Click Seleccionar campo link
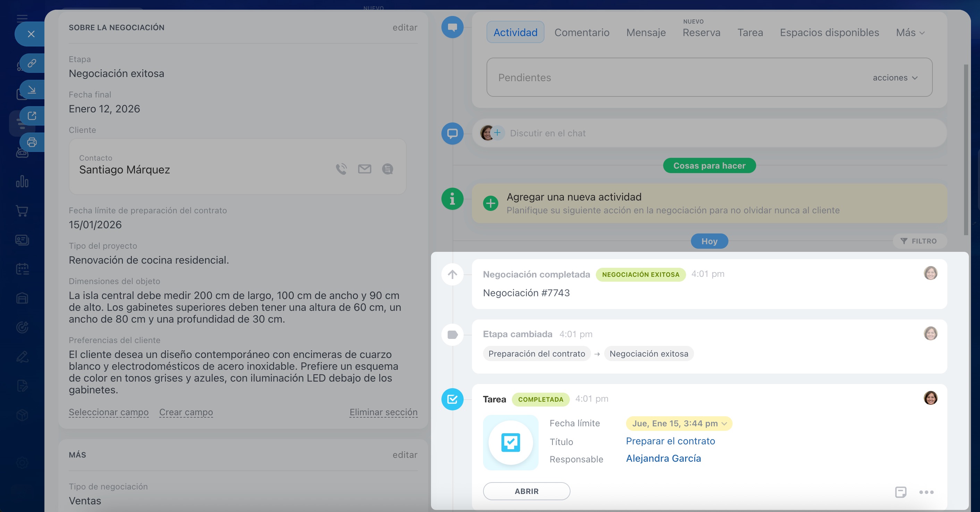 coord(108,412)
